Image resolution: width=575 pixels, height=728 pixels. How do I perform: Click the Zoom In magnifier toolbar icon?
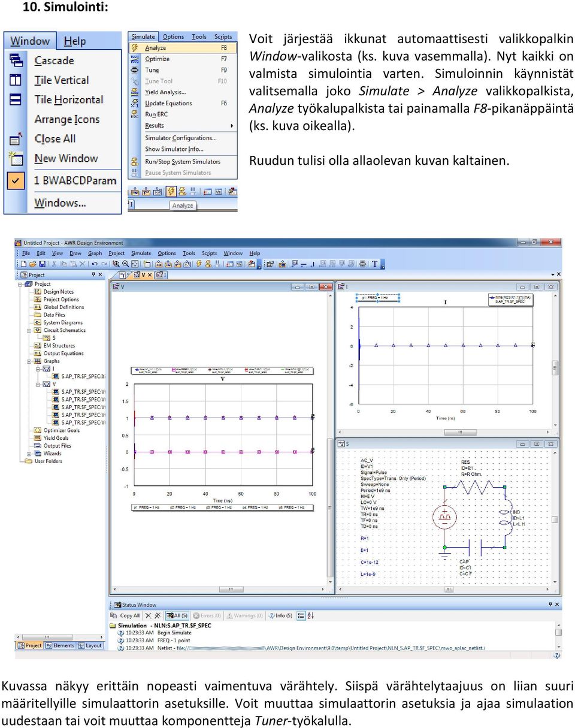coord(116,264)
